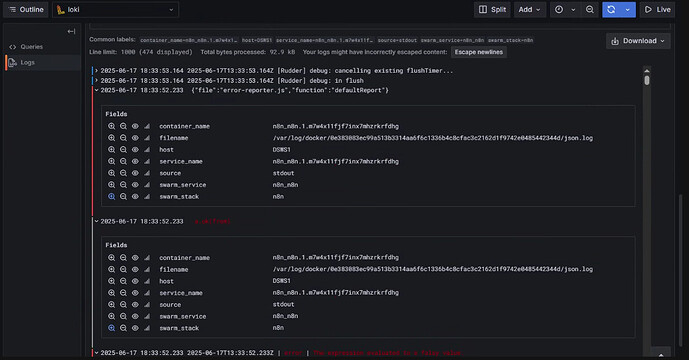Open refresh interval dropdown arrow
The height and width of the screenshot is (360, 689).
(627, 10)
